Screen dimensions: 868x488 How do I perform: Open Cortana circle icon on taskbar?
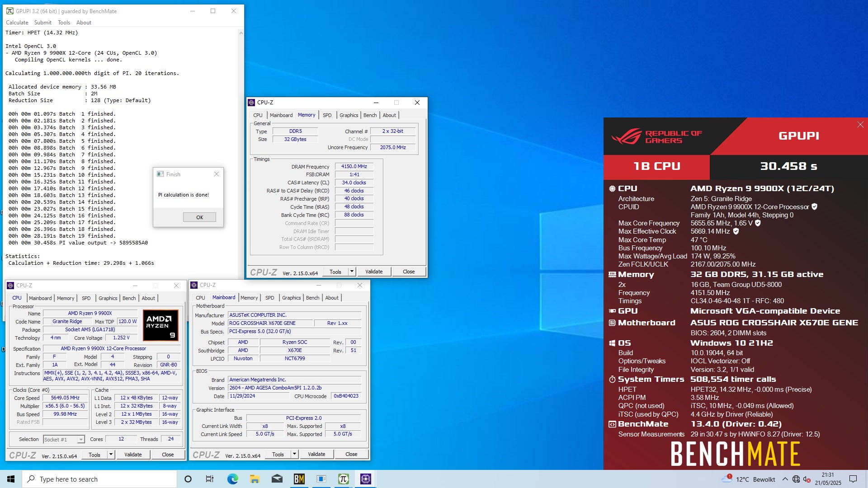point(188,479)
